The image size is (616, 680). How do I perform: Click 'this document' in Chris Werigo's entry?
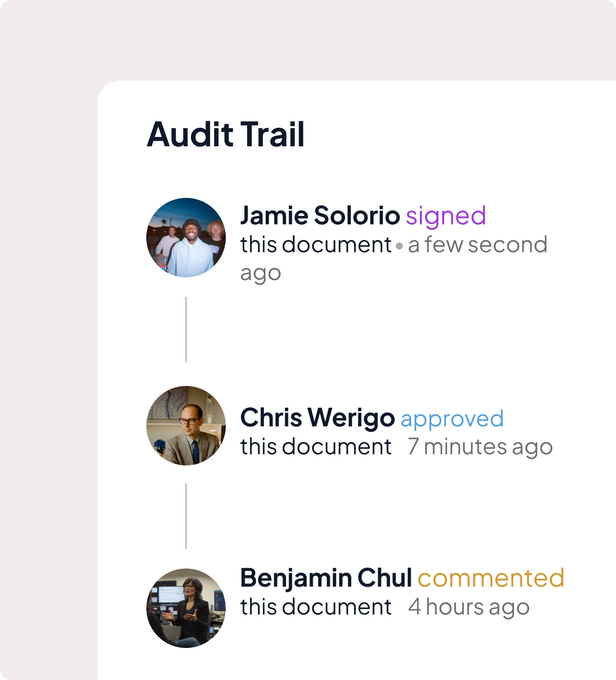coord(315,446)
